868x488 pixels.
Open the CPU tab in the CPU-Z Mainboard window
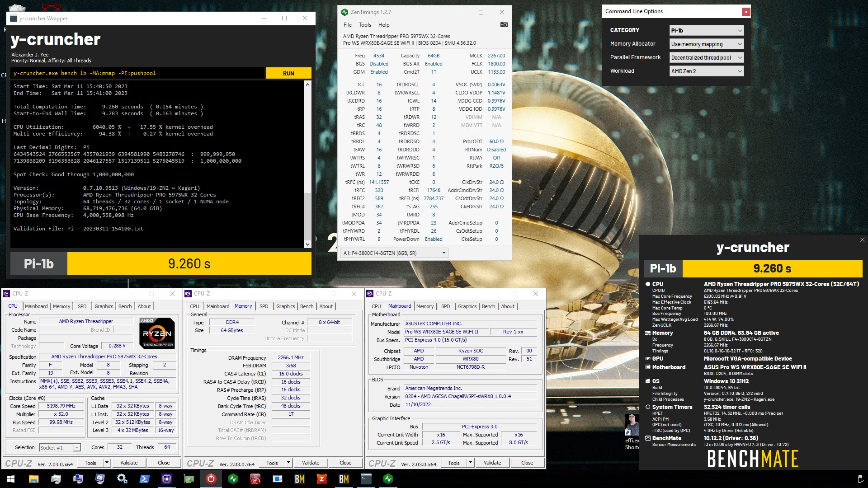click(x=376, y=306)
